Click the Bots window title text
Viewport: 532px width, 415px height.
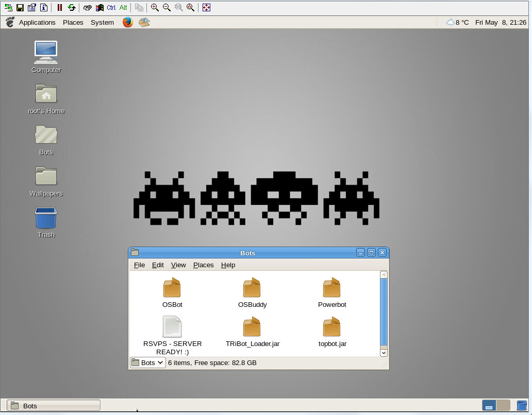click(247, 253)
